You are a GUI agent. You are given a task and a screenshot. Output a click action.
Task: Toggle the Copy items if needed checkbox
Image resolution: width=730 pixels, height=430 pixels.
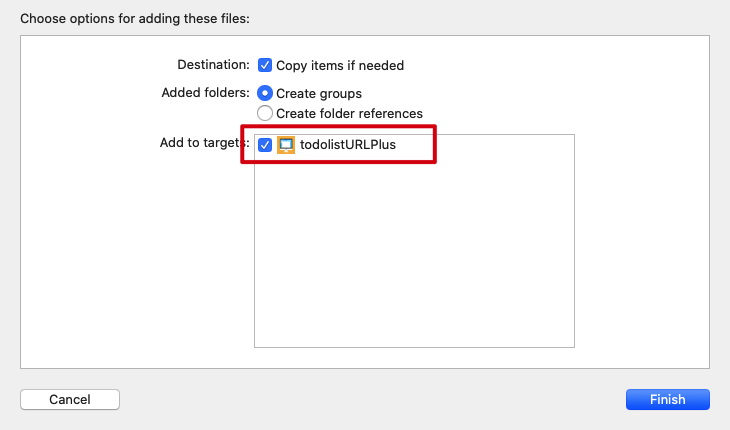pyautogui.click(x=265, y=65)
